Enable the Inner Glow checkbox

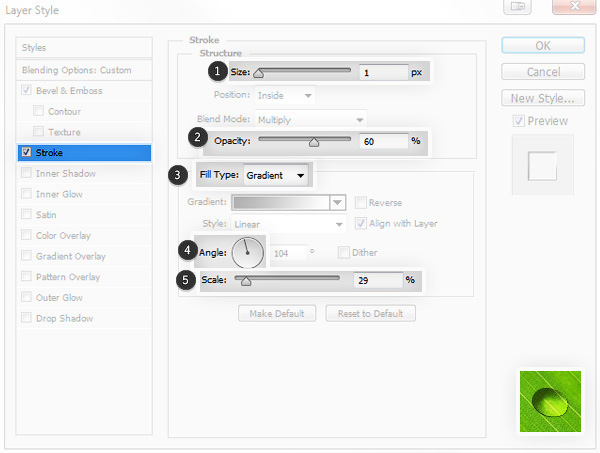click(26, 194)
